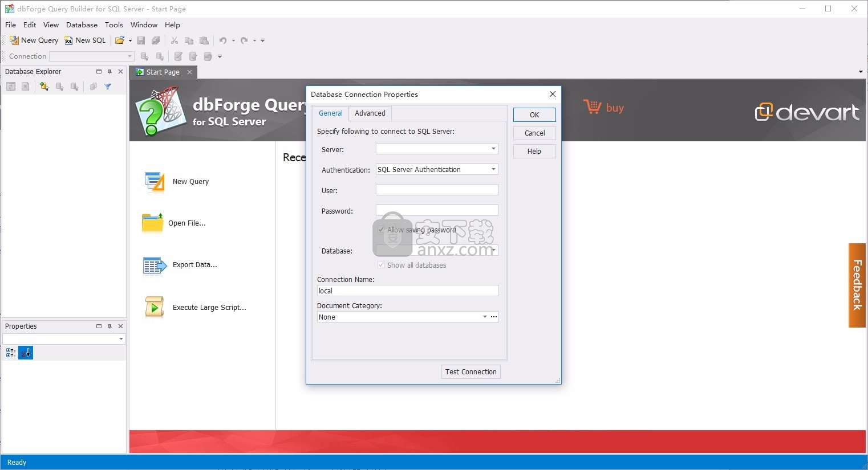The image size is (868, 470).
Task: Click the OK button
Action: tap(534, 115)
